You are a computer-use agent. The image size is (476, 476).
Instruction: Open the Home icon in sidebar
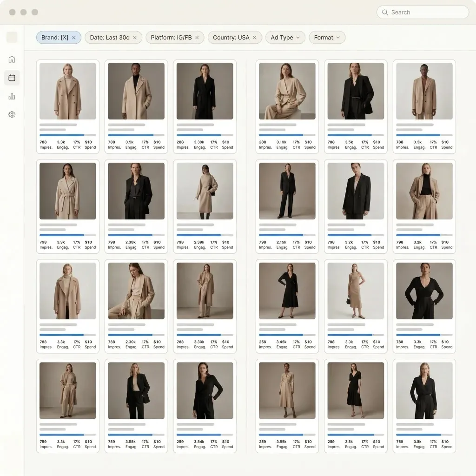coord(12,59)
